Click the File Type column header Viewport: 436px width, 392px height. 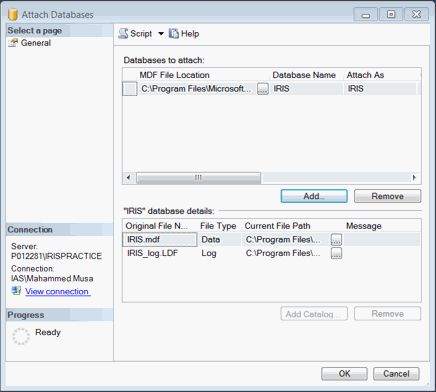218,226
